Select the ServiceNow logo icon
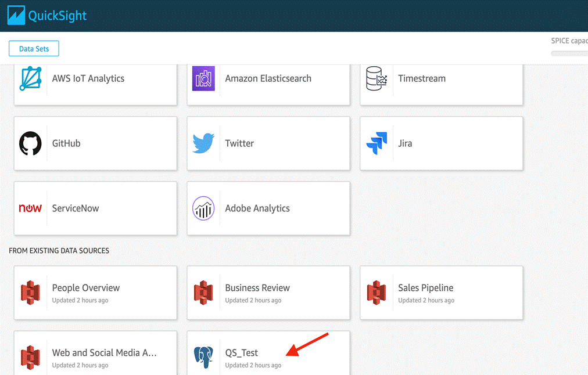Screen dimensions: 588x375 (x=30, y=208)
